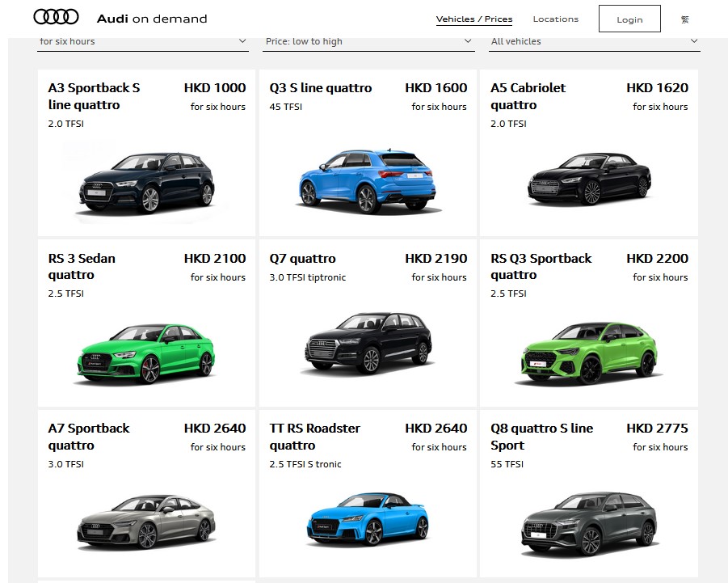The image size is (728, 583).
Task: Click the '3.0 TFSI tiptronic' engine label
Action: pyautogui.click(x=307, y=277)
